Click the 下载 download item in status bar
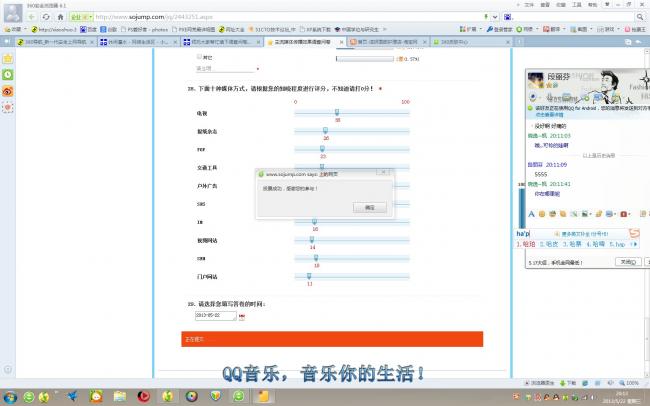This screenshot has height=406, width=650. click(568, 383)
